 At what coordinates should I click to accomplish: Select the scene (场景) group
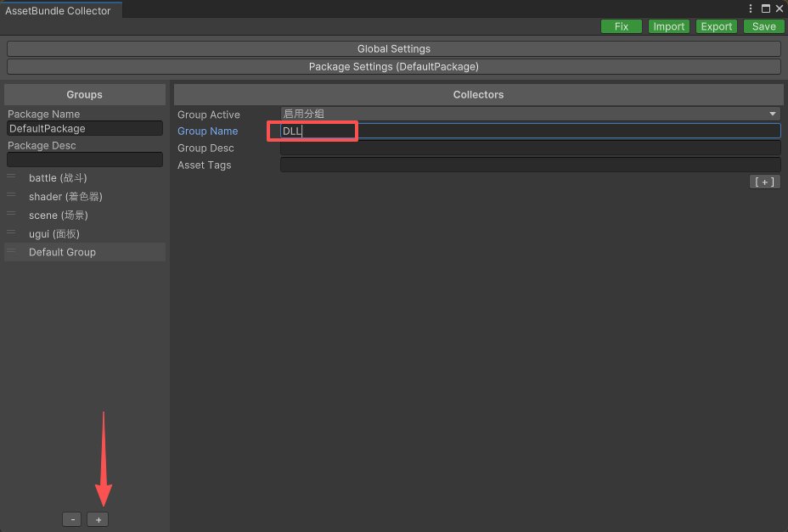coord(85,215)
